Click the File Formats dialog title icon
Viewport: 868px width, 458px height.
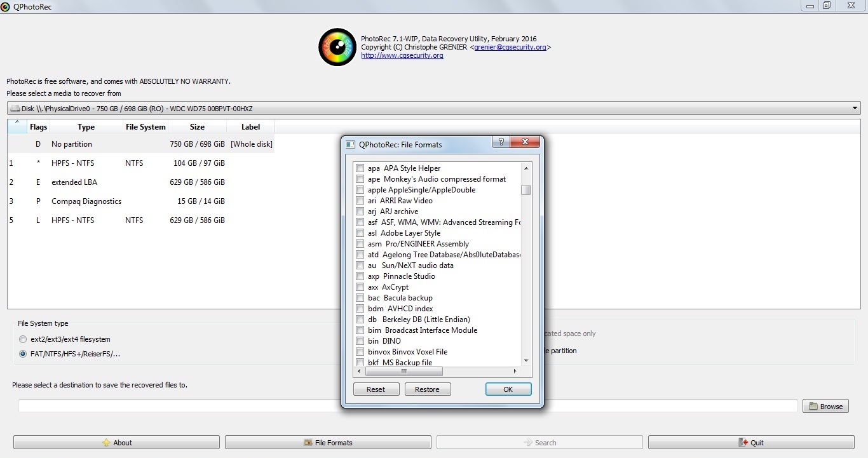[350, 145]
